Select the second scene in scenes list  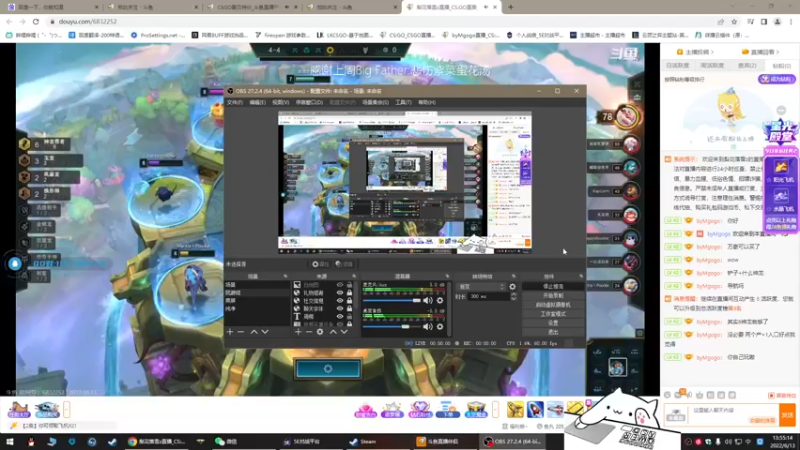(257, 293)
